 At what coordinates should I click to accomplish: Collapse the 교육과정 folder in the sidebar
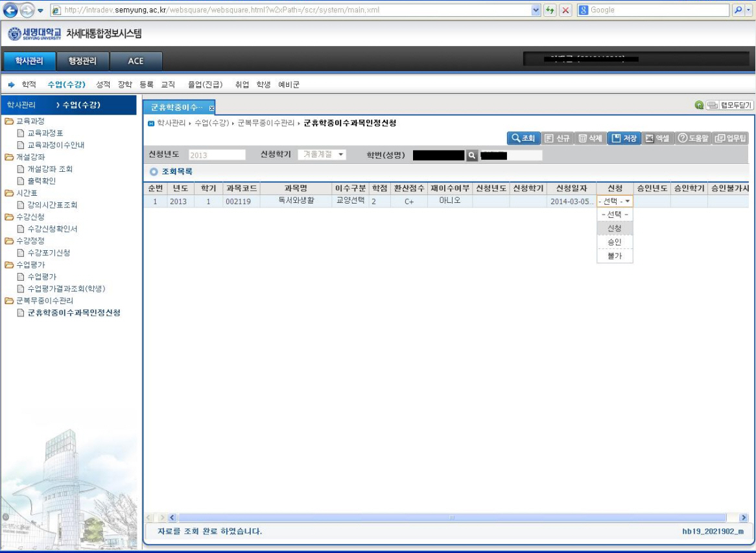coord(9,121)
